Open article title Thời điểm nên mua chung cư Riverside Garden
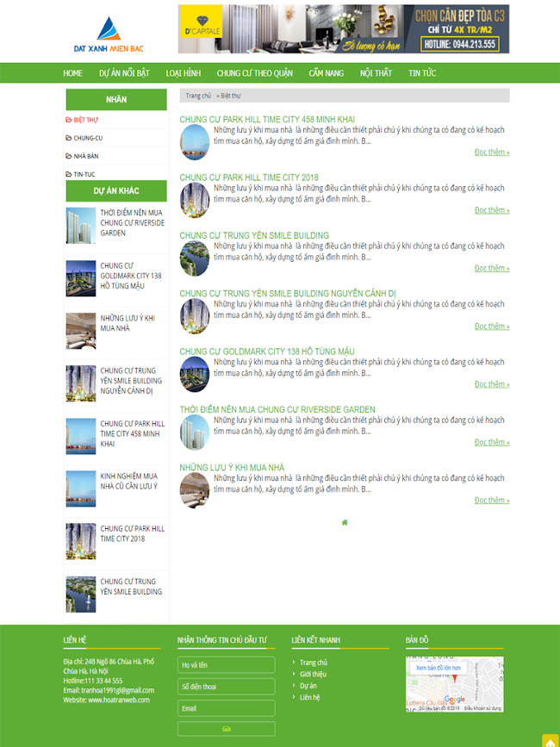 [277, 410]
